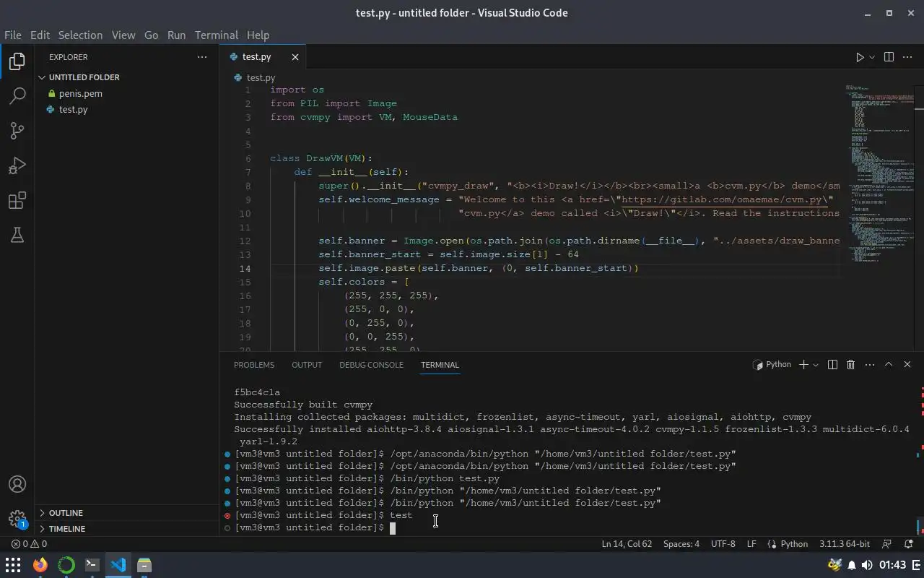Open Explorer Views and More Actions

[201, 57]
